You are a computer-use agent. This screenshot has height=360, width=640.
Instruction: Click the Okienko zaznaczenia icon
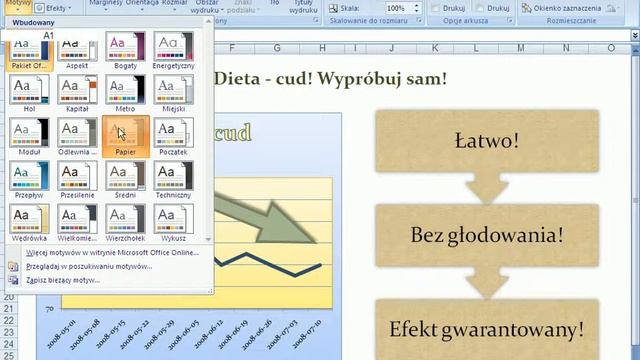point(527,8)
